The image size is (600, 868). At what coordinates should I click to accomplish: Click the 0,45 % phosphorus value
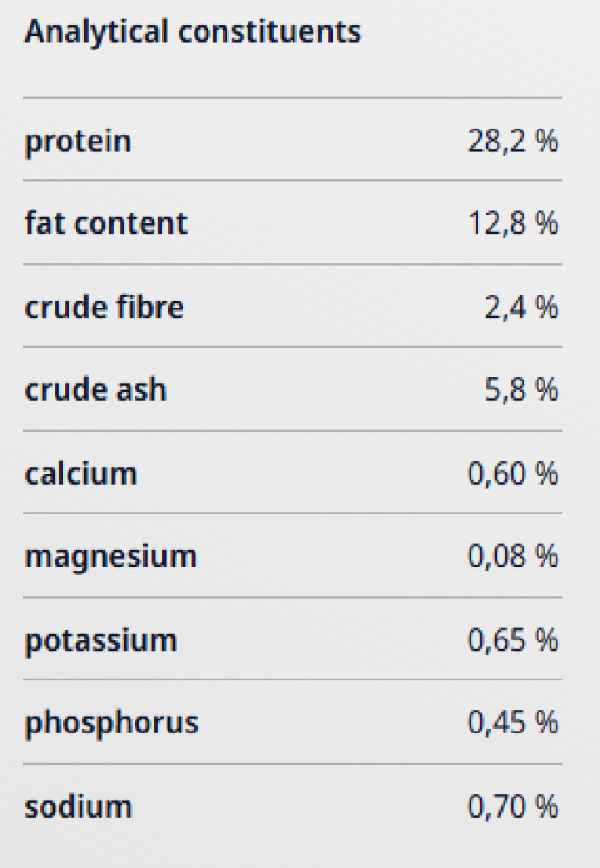(512, 723)
